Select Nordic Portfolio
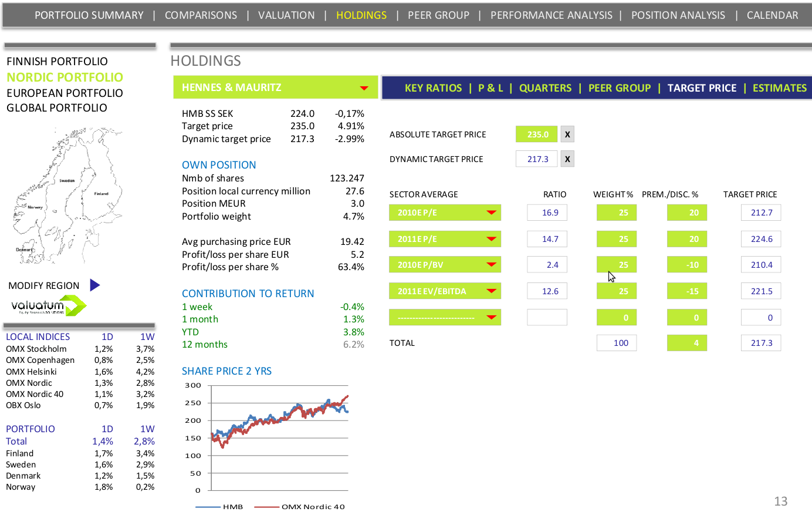The width and height of the screenshot is (812, 515). [x=65, y=78]
